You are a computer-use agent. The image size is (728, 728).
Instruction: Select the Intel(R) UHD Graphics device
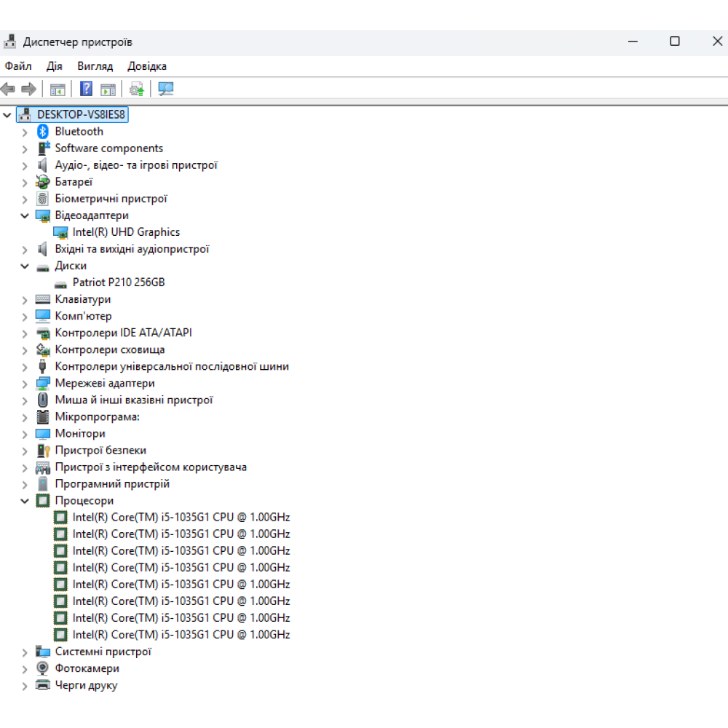[126, 232]
